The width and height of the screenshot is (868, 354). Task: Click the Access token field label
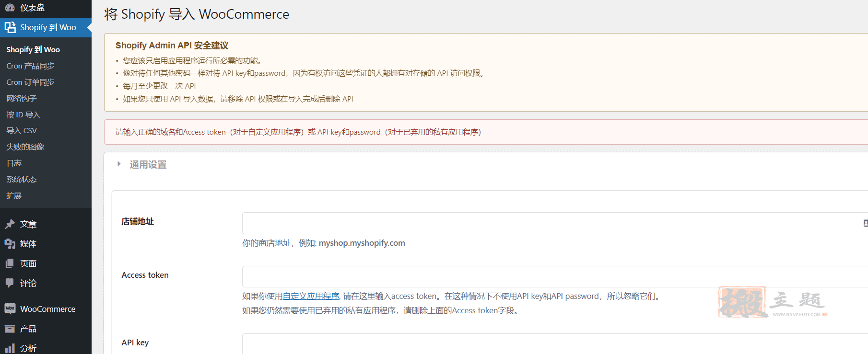(x=145, y=275)
